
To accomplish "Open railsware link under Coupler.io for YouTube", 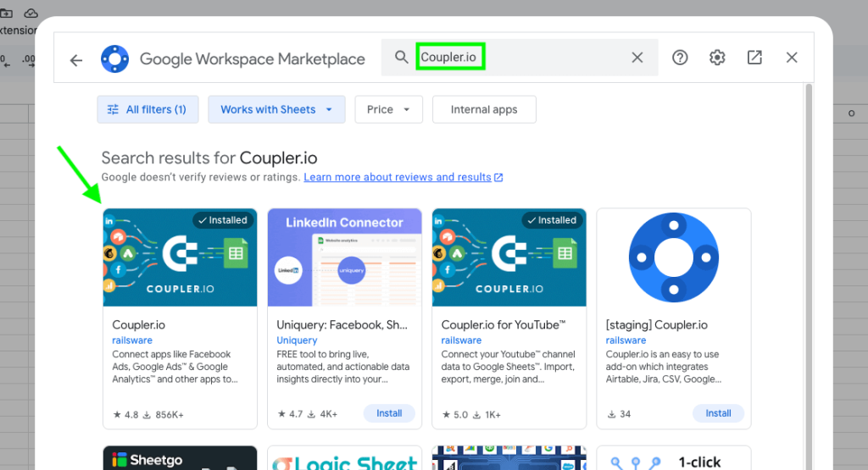I will (461, 340).
